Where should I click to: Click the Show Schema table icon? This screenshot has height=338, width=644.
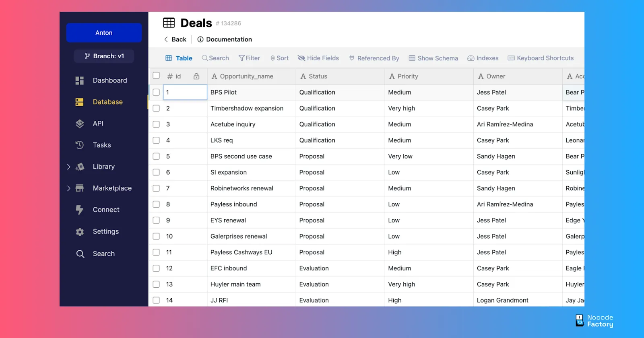click(412, 58)
